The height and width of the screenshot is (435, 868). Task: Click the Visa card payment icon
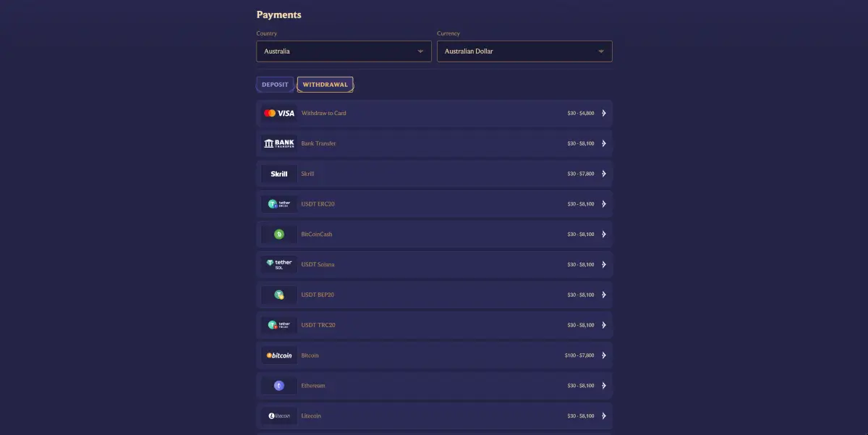pos(277,113)
